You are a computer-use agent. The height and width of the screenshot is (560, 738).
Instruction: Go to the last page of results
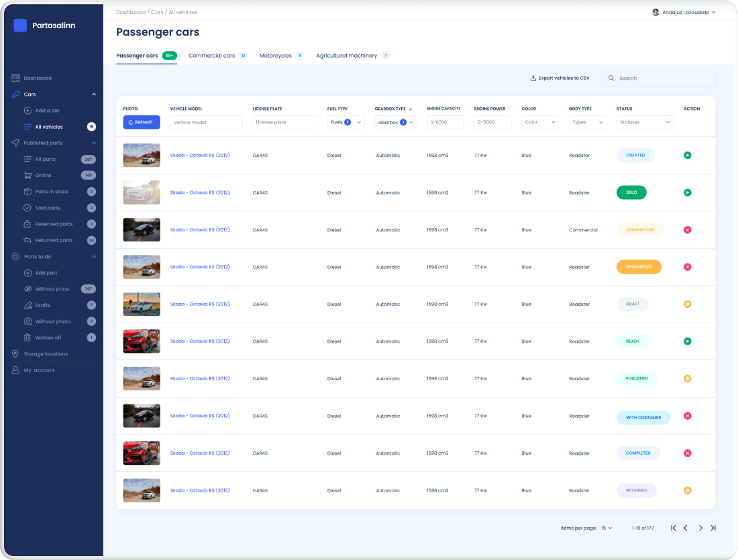click(x=713, y=528)
